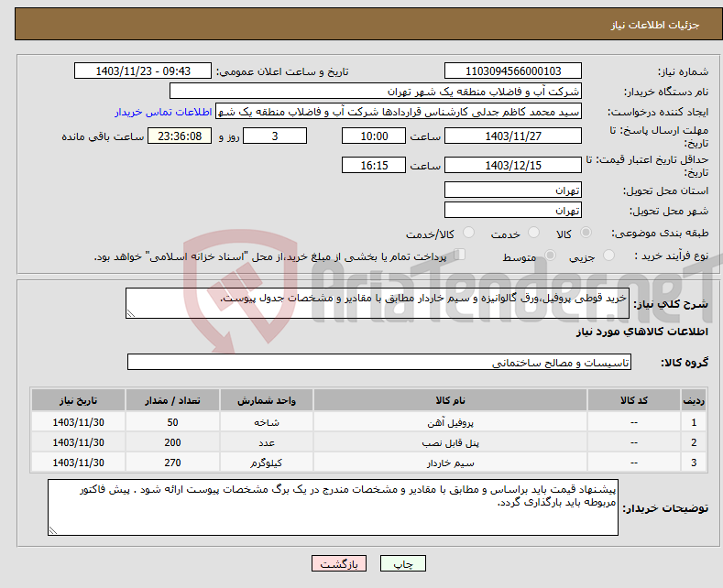The image size is (723, 588).
Task: Select the متوسط purchase type radio
Action: click(x=550, y=256)
